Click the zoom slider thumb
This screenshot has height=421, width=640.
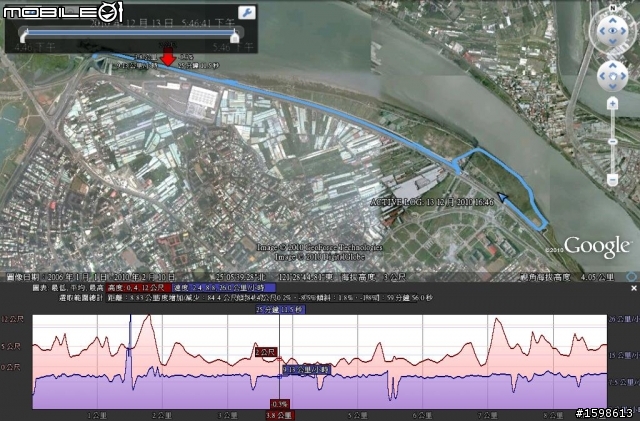(x=612, y=142)
